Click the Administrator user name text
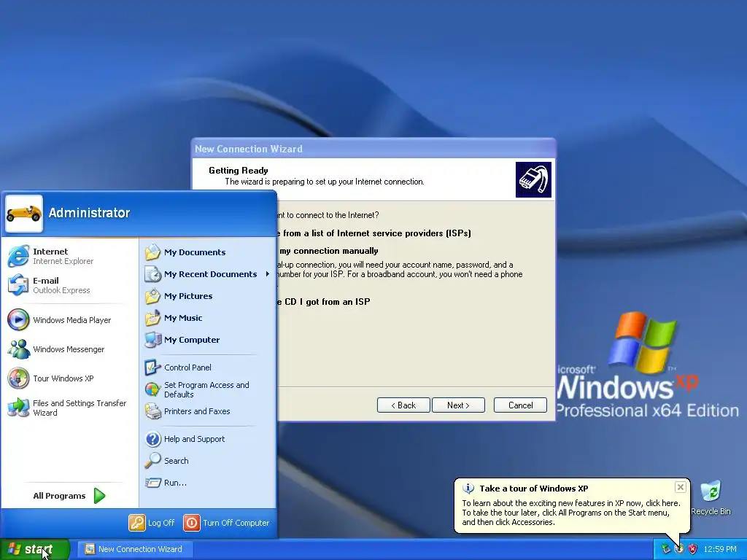Viewport: 747px width, 560px height. coord(89,213)
